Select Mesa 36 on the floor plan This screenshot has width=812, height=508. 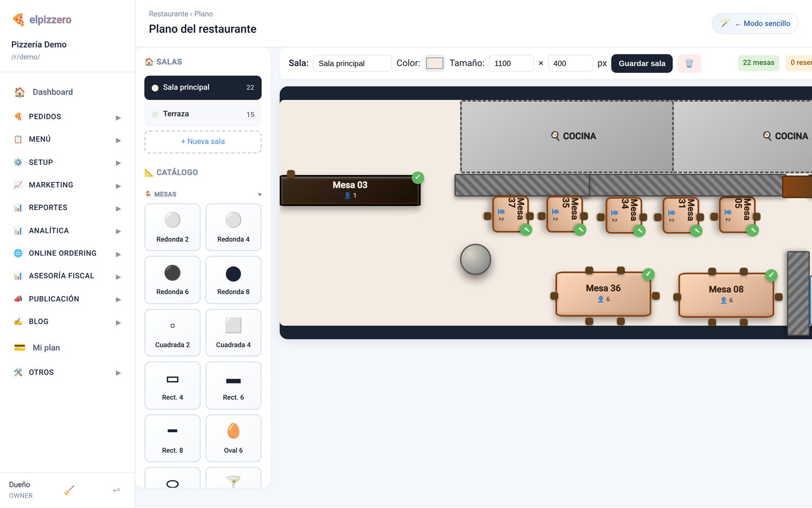click(603, 294)
